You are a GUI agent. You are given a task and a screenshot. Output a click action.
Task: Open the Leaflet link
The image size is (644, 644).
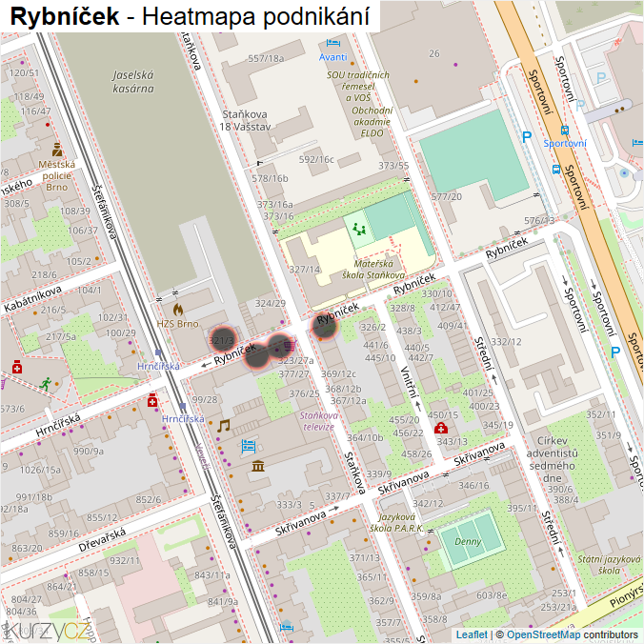click(x=472, y=634)
